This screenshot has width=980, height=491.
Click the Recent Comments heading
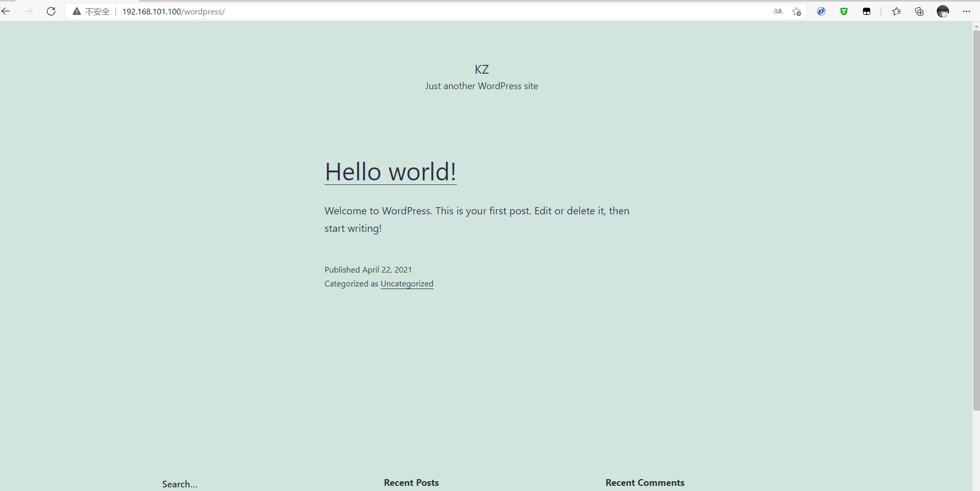[x=645, y=483]
